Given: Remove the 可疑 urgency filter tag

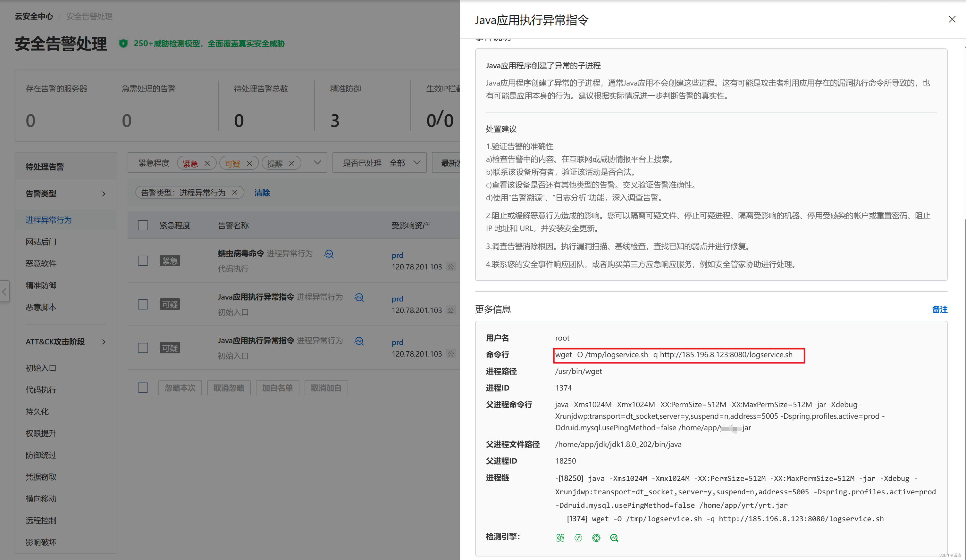Looking at the screenshot, I should [x=249, y=163].
